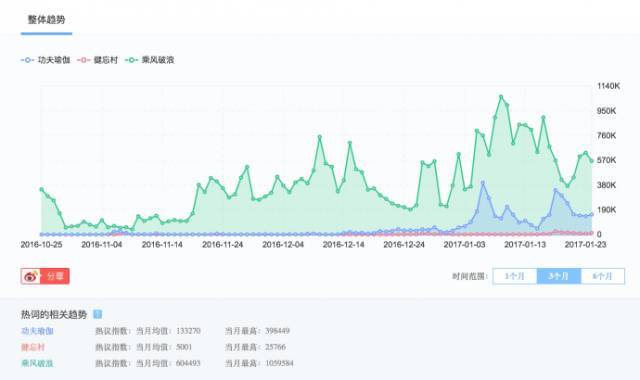Open the 整体趋势 tab
Screen dimensions: 640x380
pyautogui.click(x=46, y=20)
